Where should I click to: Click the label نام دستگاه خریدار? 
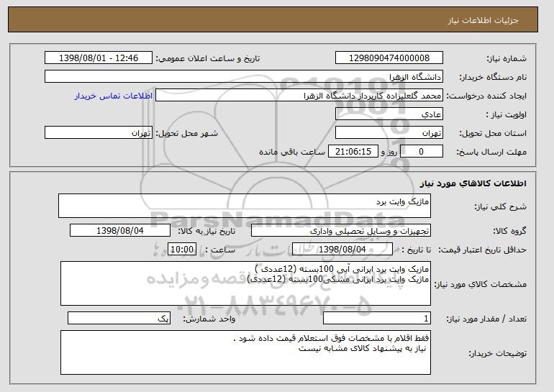point(493,78)
